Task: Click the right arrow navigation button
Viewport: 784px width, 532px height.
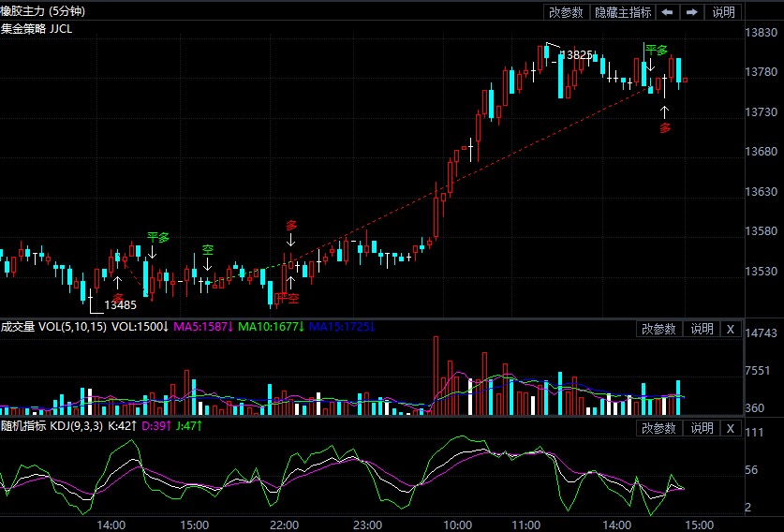Action: (692, 12)
